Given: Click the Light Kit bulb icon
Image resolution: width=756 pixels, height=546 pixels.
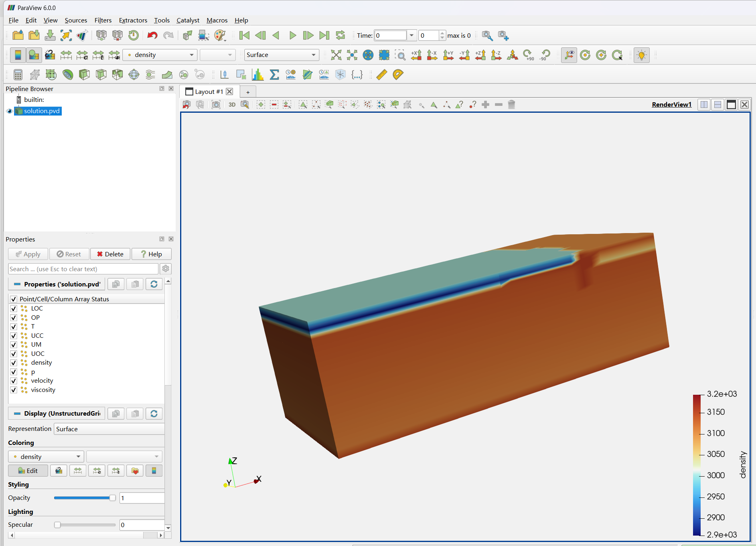Looking at the screenshot, I should 641,55.
